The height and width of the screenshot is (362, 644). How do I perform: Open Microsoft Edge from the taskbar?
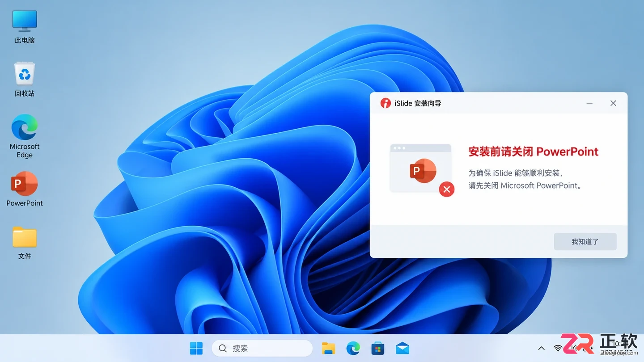[x=353, y=348]
